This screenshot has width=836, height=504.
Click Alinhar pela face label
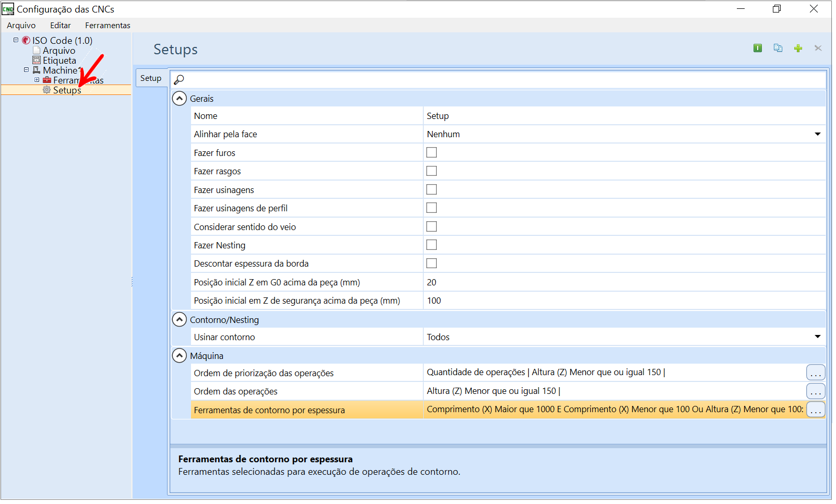tap(225, 134)
